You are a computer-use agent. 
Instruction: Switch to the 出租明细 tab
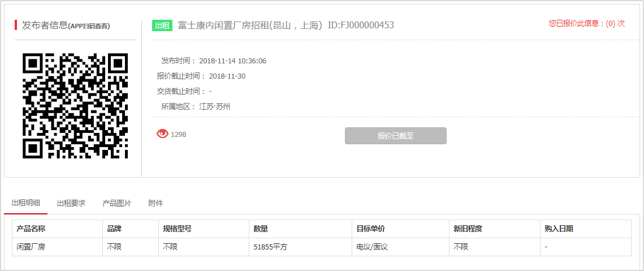pos(25,203)
